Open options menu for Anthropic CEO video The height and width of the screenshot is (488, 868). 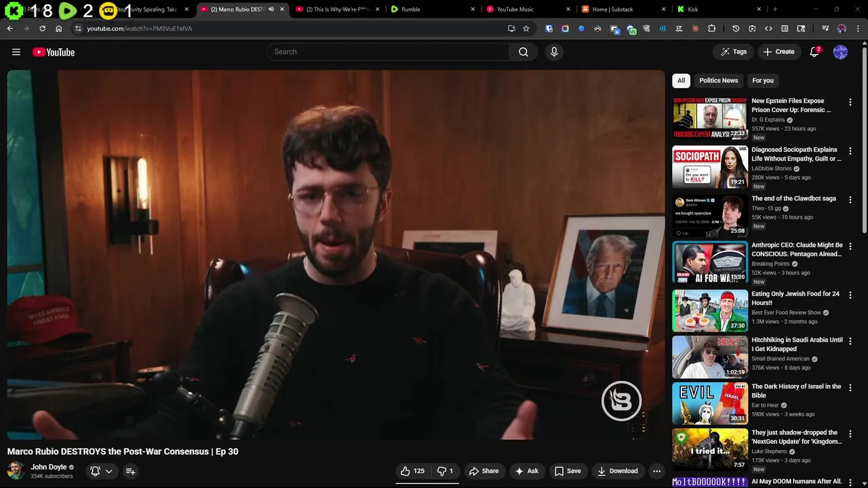pyautogui.click(x=850, y=247)
